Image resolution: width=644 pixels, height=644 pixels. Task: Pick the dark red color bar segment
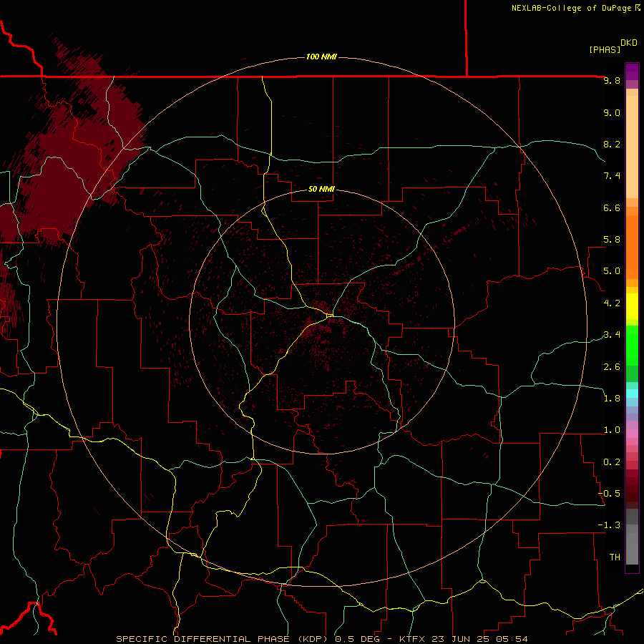(632, 489)
